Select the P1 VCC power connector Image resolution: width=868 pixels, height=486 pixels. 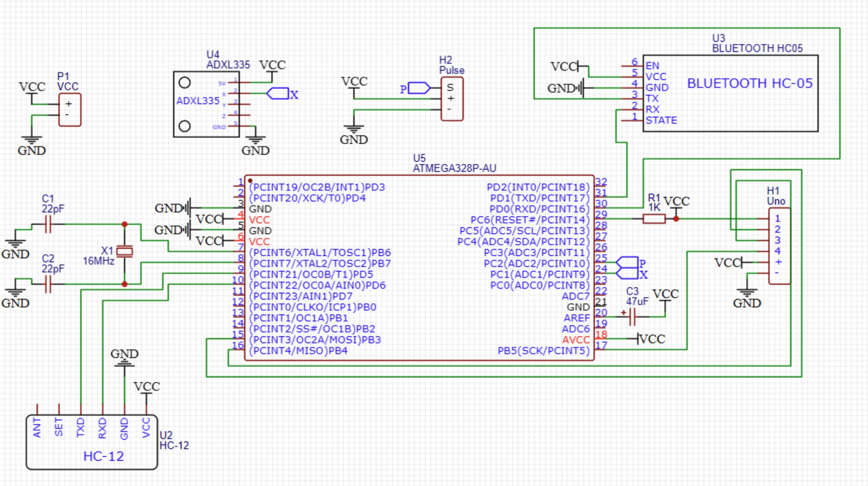pyautogui.click(x=70, y=110)
